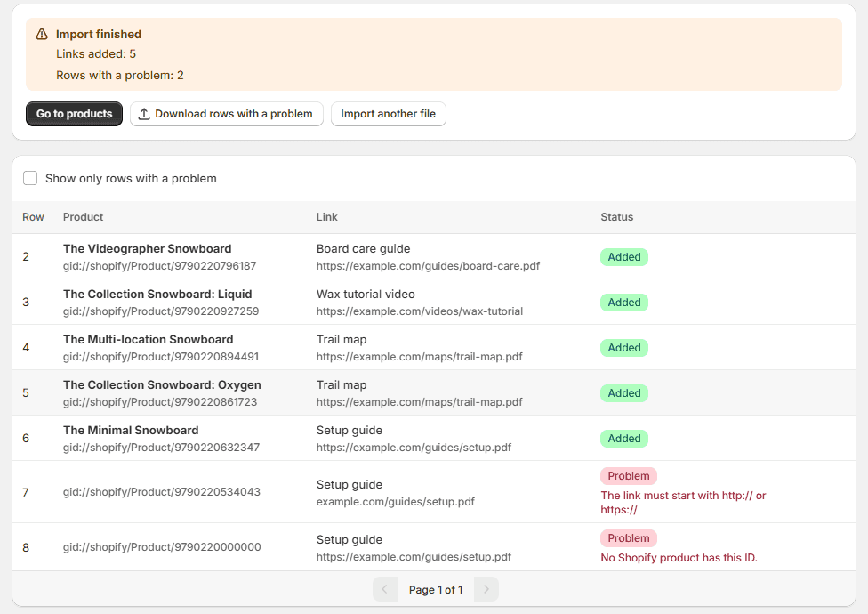Viewport: 868px width, 614px height.
Task: Click row number 7
Action: point(26,492)
